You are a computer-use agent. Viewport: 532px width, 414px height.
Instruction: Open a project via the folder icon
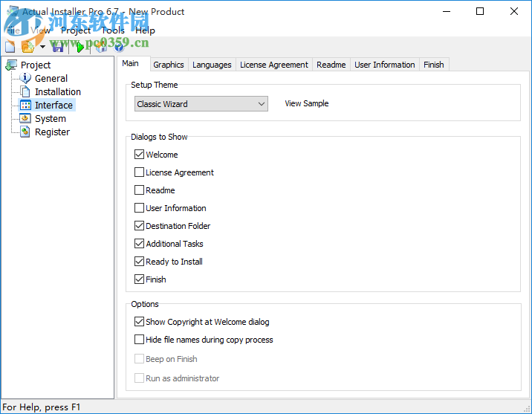click(28, 47)
